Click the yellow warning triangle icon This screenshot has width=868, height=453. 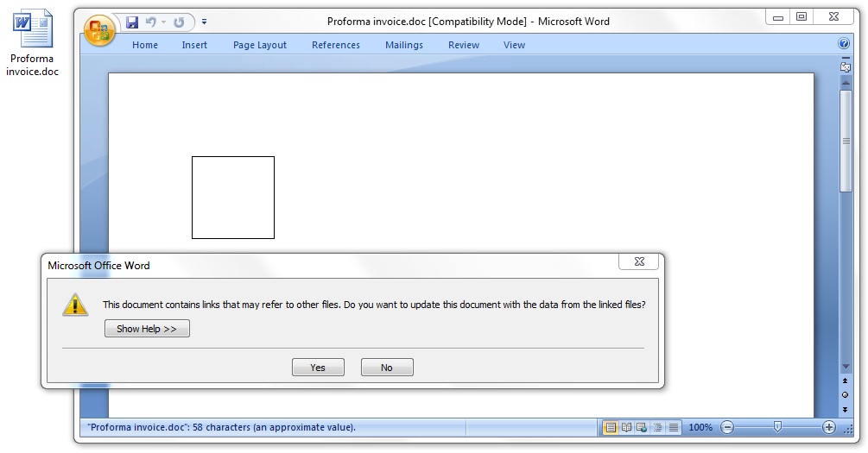tap(75, 305)
